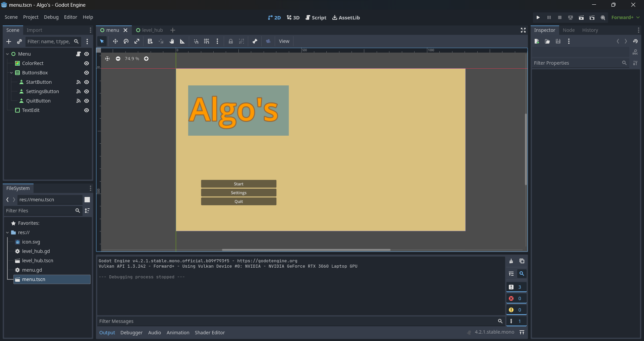Image resolution: width=644 pixels, height=341 pixels.
Task: Zoom in with the plus button
Action: tap(146, 59)
